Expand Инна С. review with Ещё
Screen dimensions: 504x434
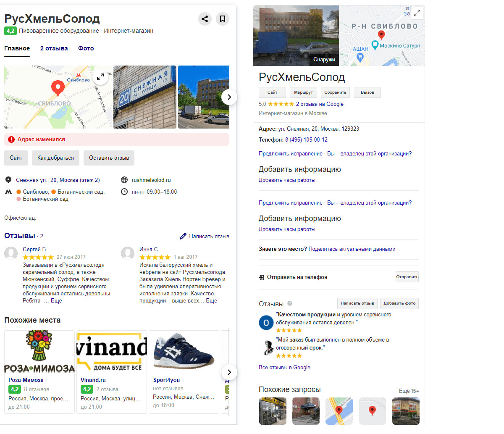pos(212,300)
